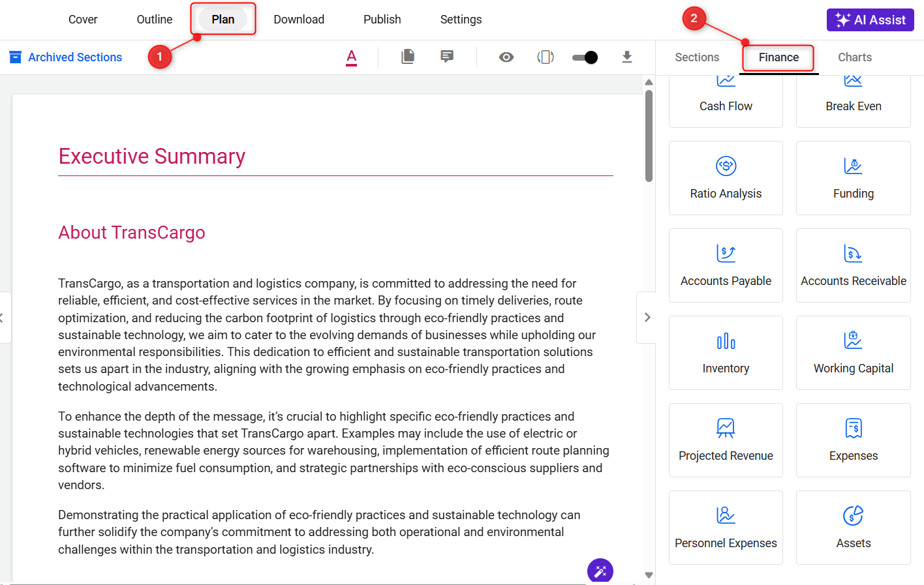
Task: Select the Plan tab
Action: pyautogui.click(x=223, y=20)
